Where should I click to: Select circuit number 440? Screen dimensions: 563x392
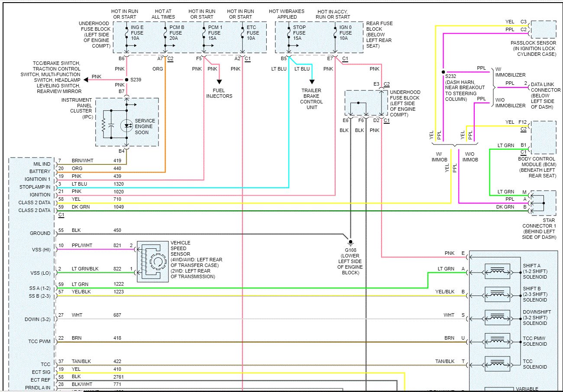tap(117, 169)
